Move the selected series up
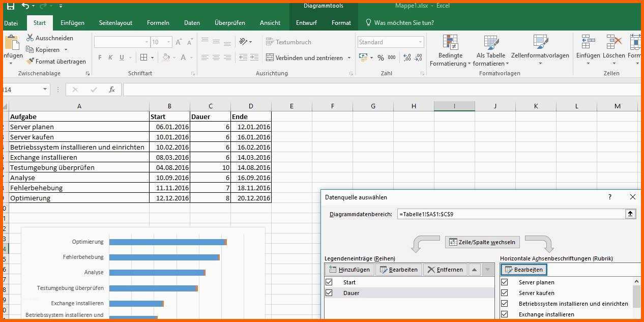Screen dimensions: 644x322 tap(474, 270)
